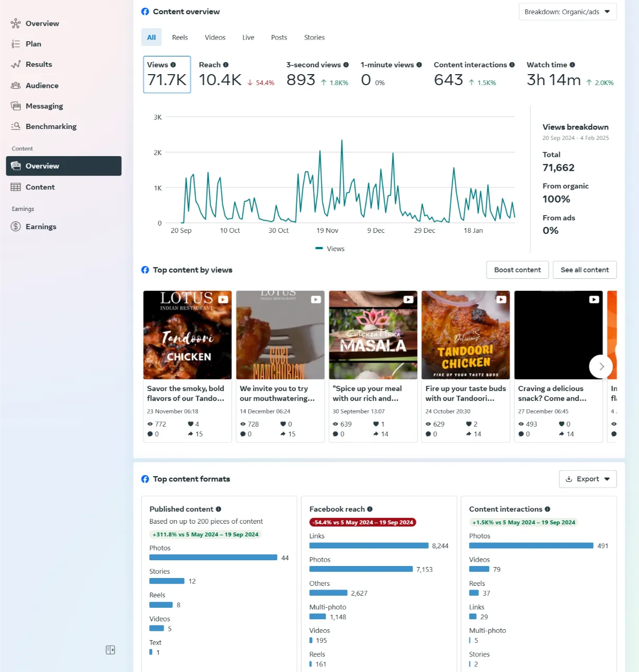
Task: Click the Facebook icon beside Content overview
Action: tap(145, 11)
